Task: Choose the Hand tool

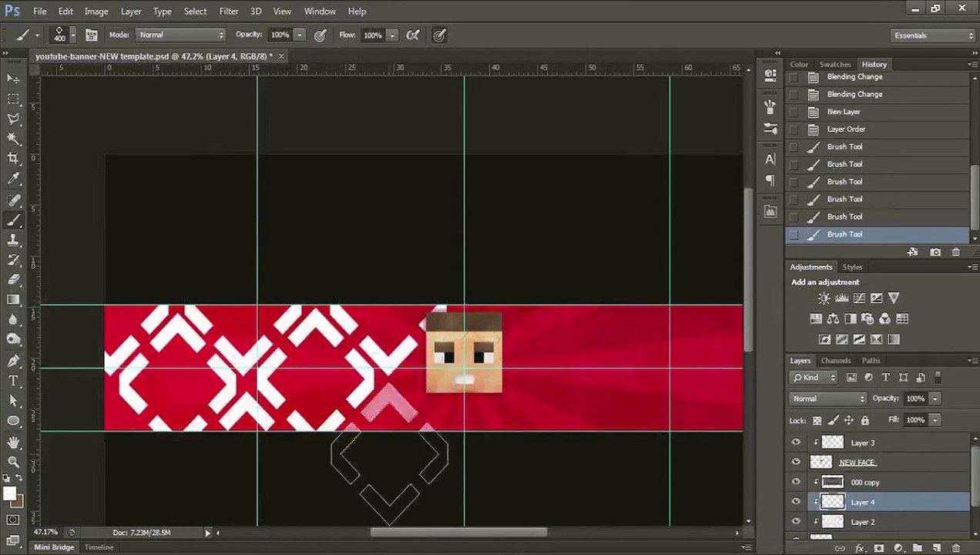Action: [13, 442]
